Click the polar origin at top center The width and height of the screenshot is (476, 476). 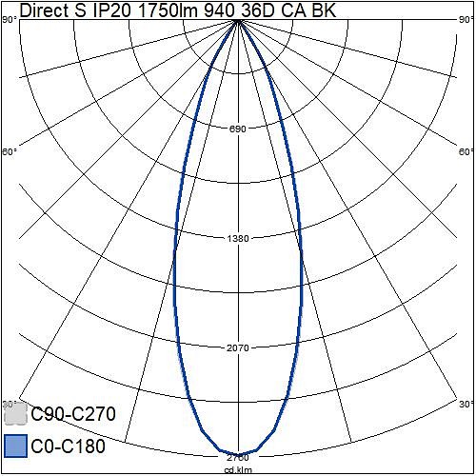click(x=238, y=20)
